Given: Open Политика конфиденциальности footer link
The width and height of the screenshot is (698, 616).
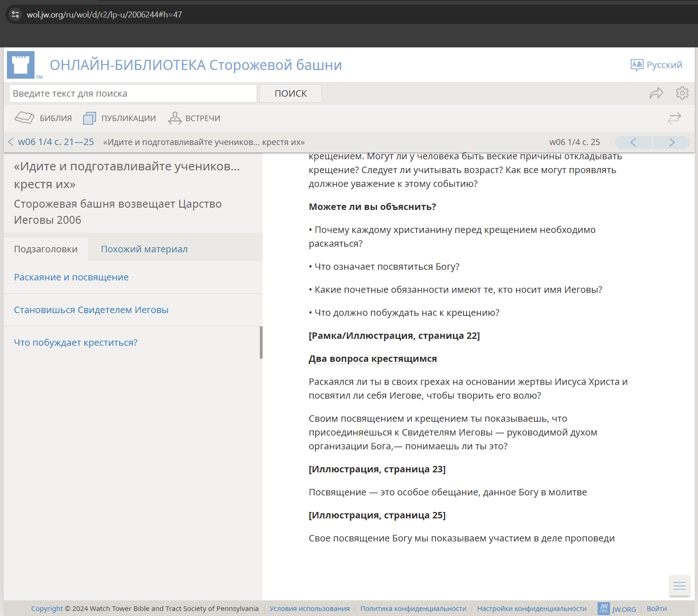Looking at the screenshot, I should click(x=413, y=609).
